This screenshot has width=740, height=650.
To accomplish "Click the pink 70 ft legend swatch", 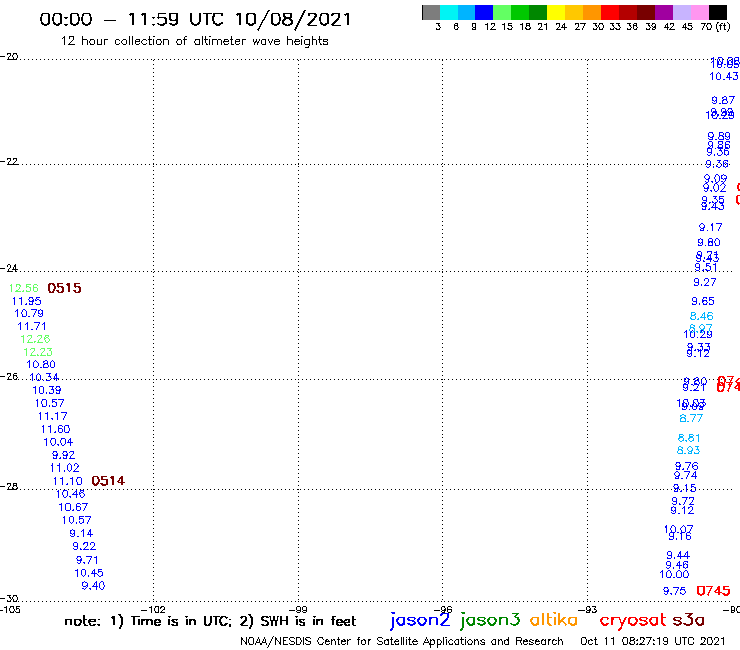I will (699, 13).
